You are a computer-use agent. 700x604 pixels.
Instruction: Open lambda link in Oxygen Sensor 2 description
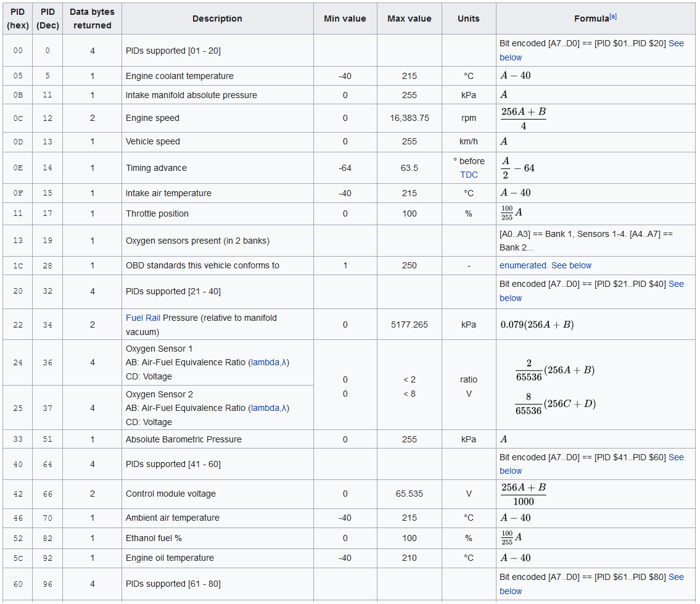pos(269,408)
